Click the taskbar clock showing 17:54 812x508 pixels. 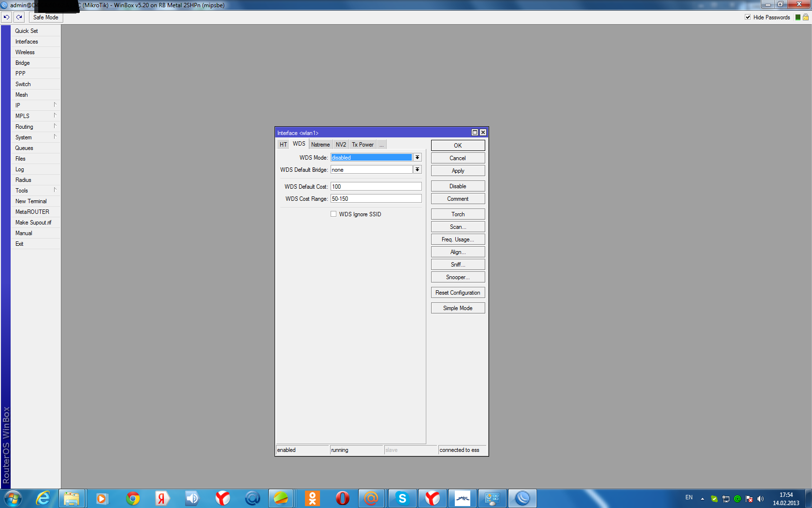786,495
